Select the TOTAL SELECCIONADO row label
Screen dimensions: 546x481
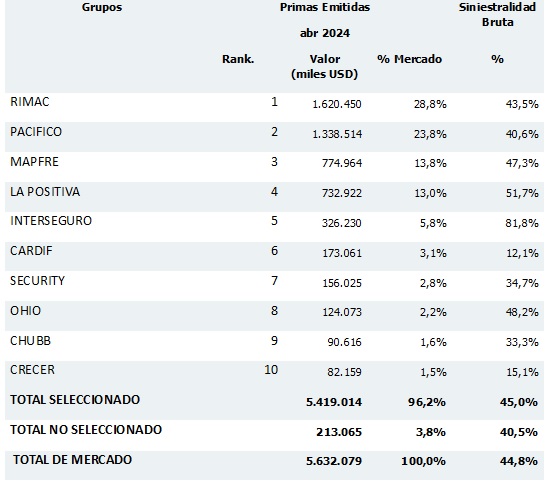75,400
